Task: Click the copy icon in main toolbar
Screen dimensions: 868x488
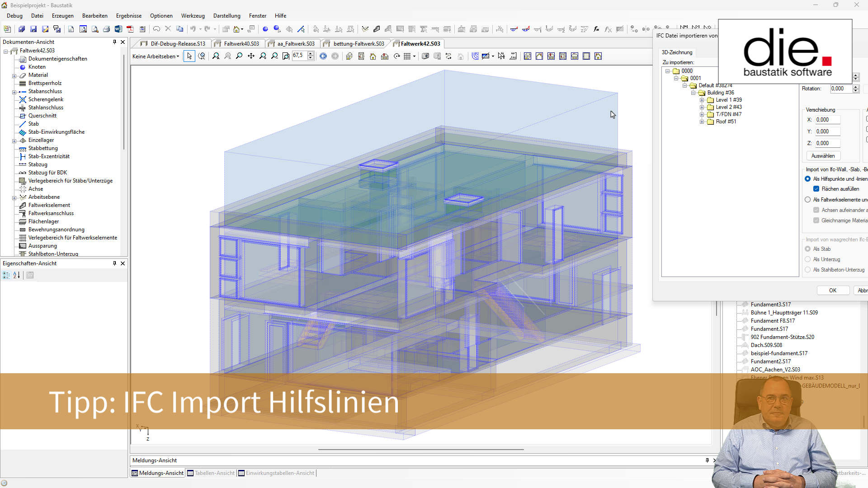Action: pyautogui.click(x=179, y=29)
